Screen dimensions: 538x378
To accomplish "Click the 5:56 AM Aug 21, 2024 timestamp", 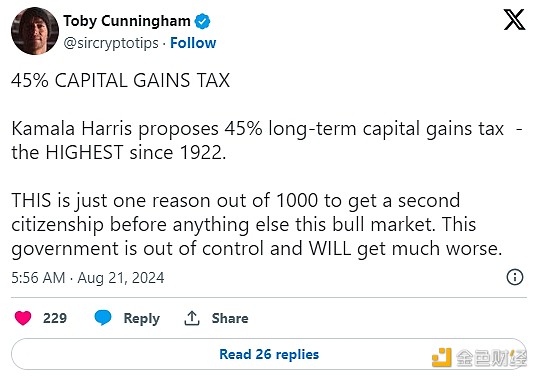I will tap(88, 278).
